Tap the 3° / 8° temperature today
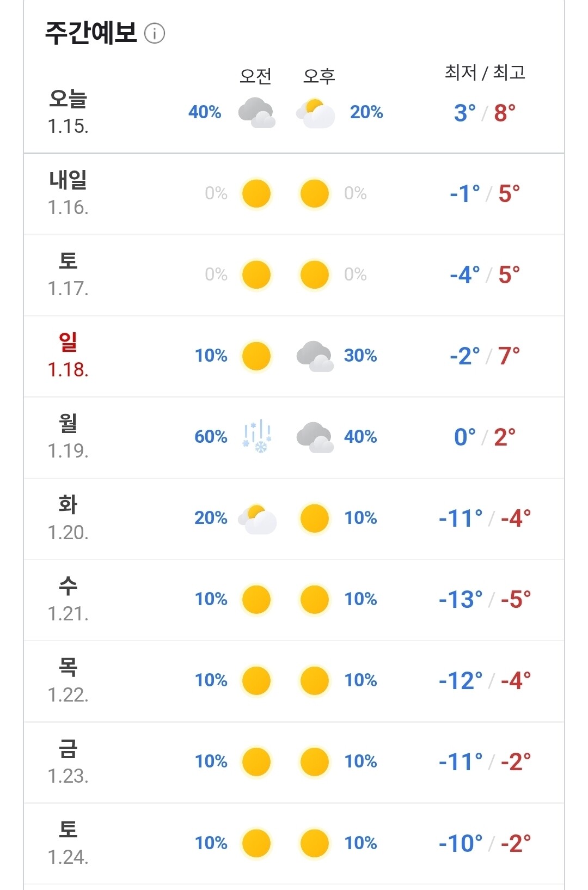Screen dimensions: 588x890 485,113
